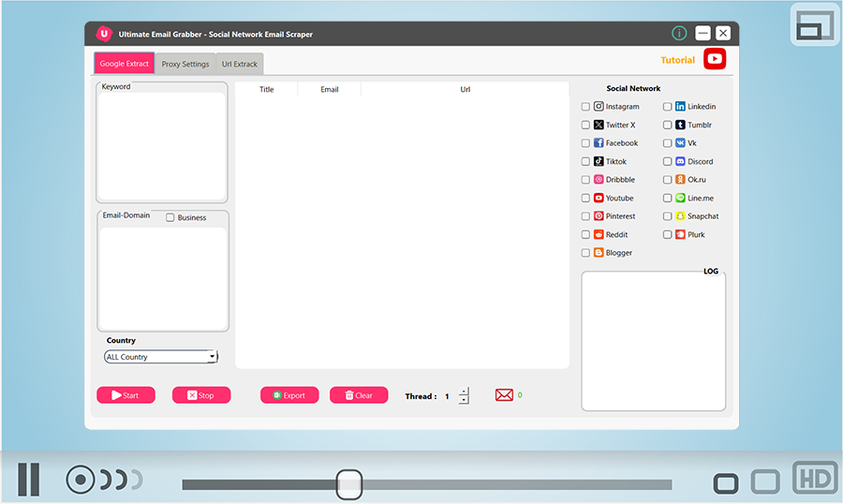Click the HD quality icon
The width and height of the screenshot is (843, 504).
coord(814,479)
